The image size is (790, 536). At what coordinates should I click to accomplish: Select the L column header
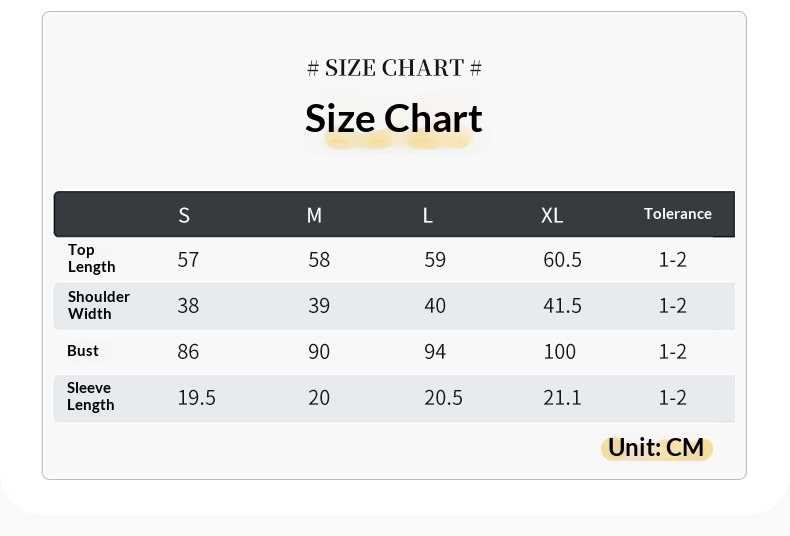point(428,215)
